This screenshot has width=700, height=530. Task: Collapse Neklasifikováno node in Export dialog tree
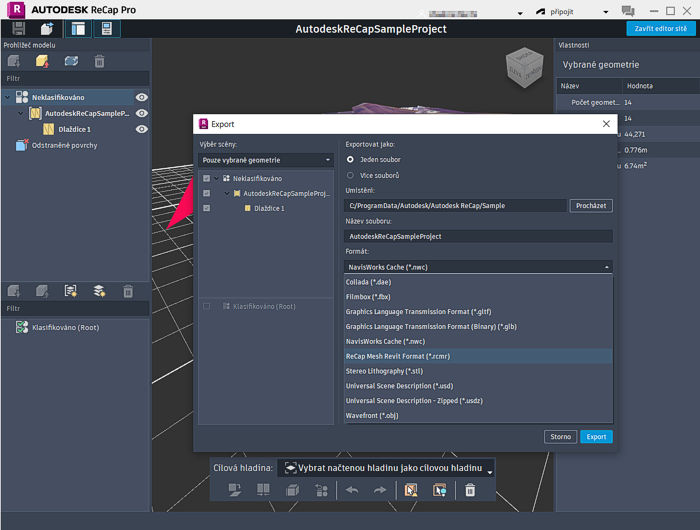(217, 178)
